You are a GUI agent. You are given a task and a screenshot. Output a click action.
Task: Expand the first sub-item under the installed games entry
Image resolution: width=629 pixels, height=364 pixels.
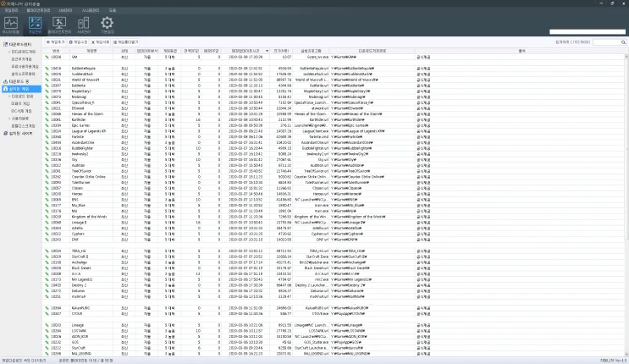tap(9, 97)
